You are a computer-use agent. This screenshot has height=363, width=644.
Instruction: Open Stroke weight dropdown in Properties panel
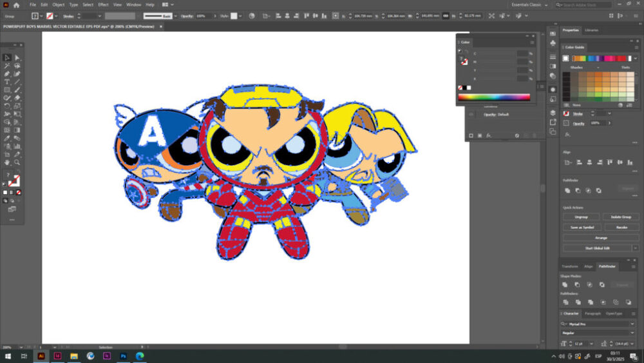click(x=609, y=114)
